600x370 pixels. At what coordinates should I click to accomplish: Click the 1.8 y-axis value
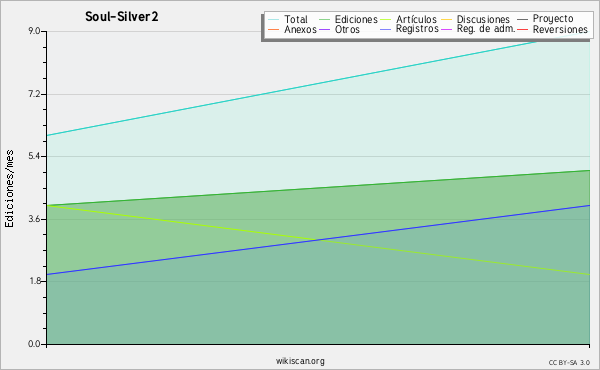click(x=34, y=281)
